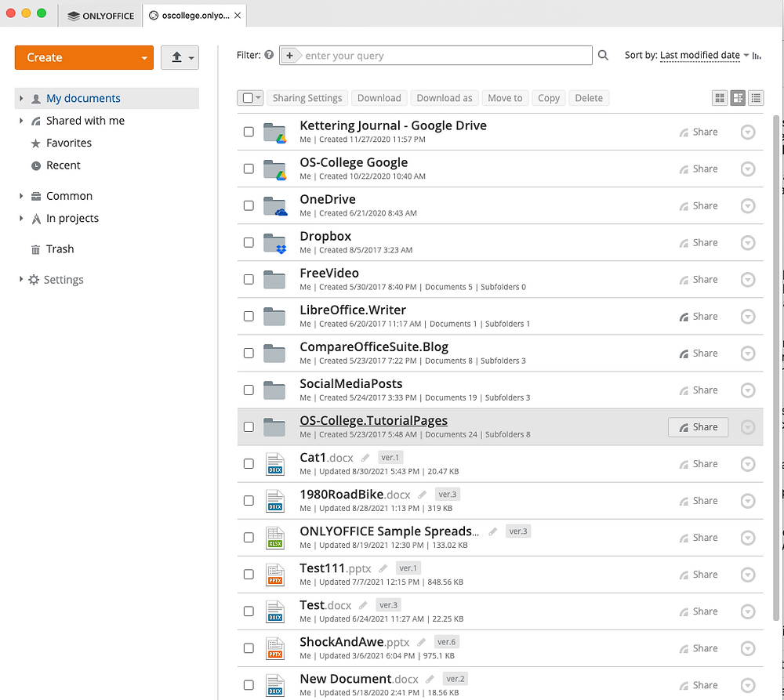Open the Cat1 docx document icon
This screenshot has width=784, height=700.
pyautogui.click(x=275, y=464)
